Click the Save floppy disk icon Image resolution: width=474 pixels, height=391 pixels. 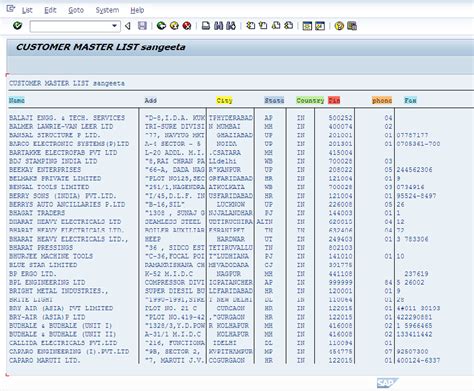142,26
